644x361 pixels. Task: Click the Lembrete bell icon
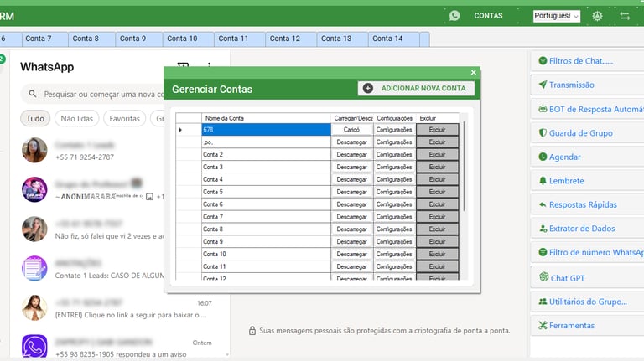[543, 181]
